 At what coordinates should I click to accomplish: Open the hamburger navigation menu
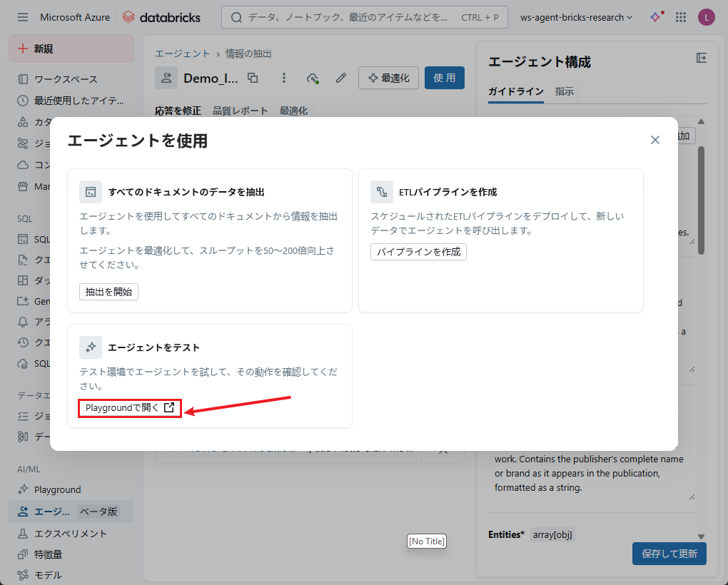(23, 17)
